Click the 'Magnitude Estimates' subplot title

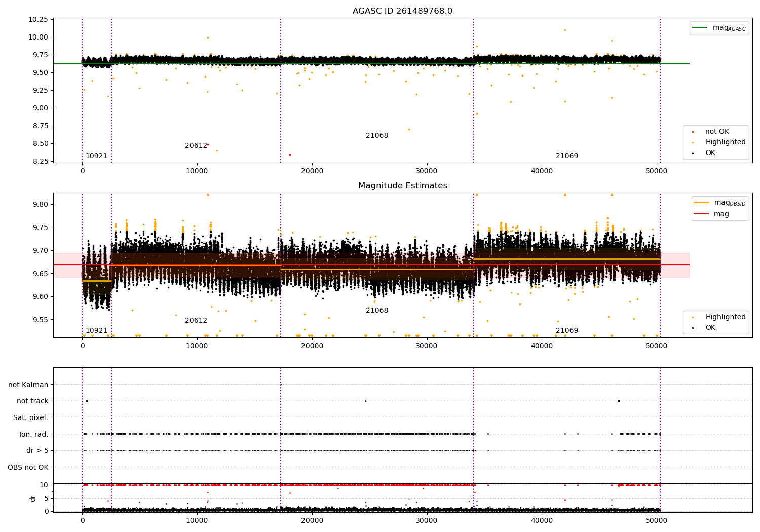click(x=402, y=186)
